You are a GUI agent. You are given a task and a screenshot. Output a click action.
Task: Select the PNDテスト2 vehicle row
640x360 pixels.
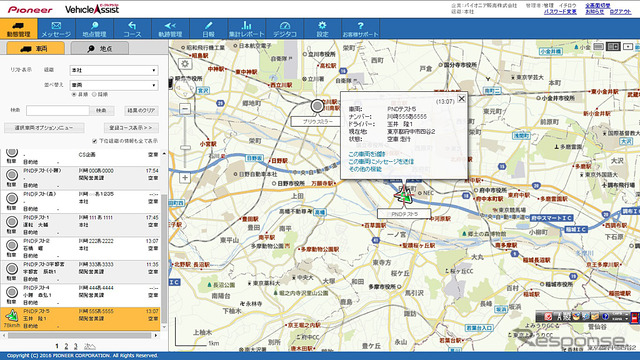coord(80,248)
